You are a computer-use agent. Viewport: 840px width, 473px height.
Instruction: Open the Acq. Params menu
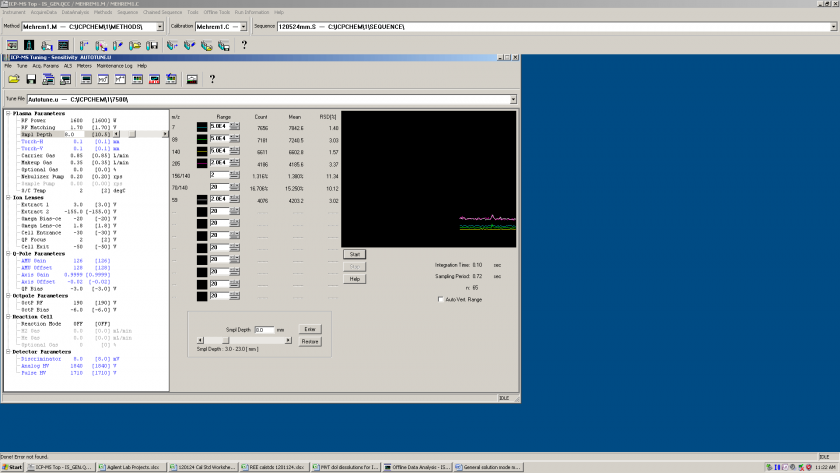coord(44,65)
